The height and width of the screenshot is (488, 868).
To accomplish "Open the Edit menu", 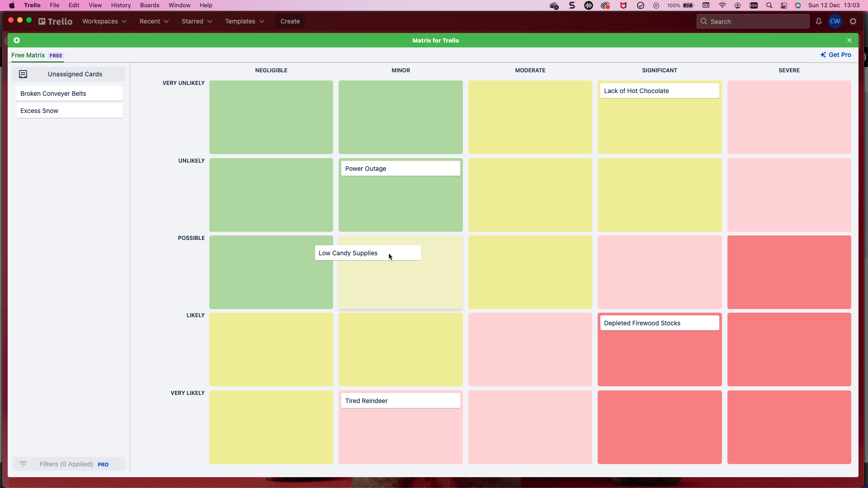I will point(74,5).
